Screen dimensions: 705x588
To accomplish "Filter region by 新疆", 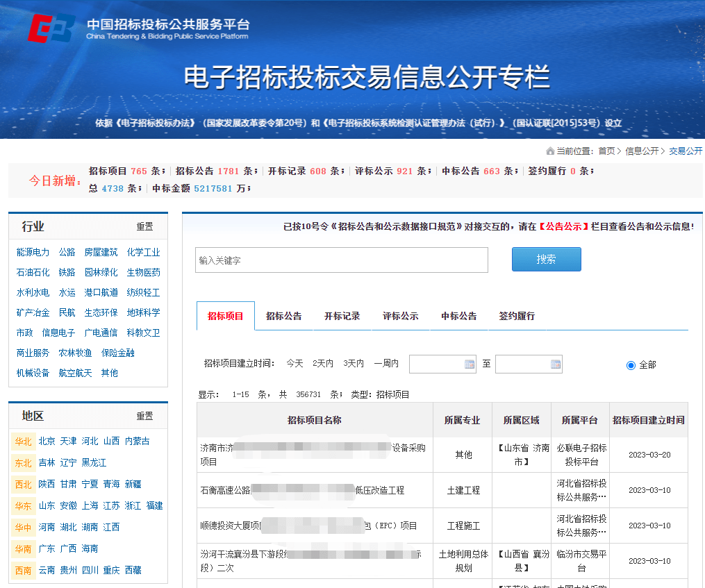I will [x=133, y=484].
